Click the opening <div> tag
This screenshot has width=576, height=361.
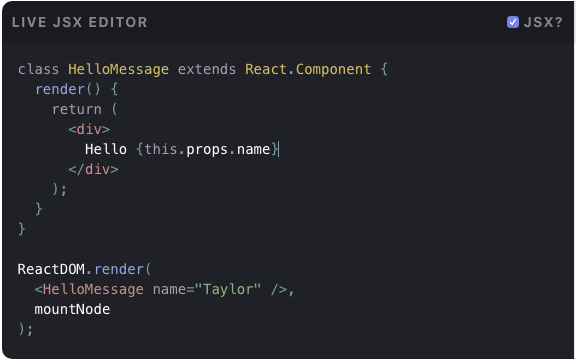(x=89, y=129)
